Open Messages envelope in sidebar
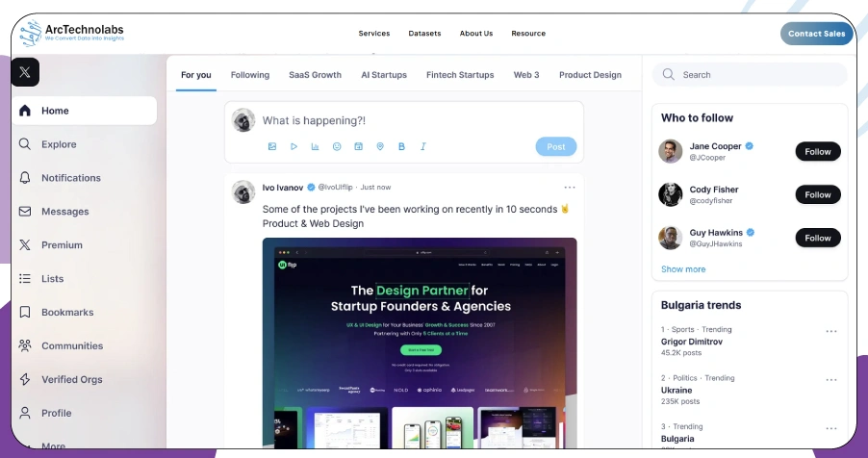 (25, 212)
